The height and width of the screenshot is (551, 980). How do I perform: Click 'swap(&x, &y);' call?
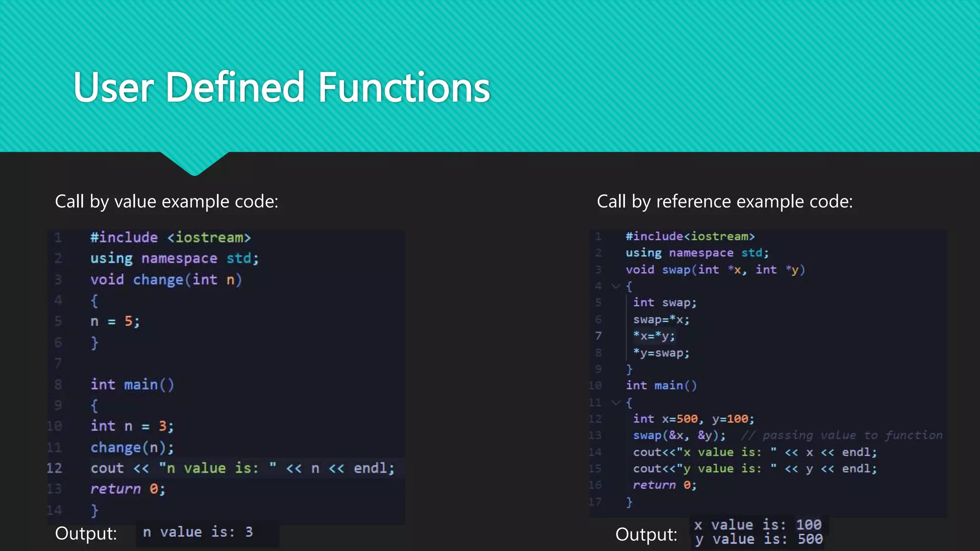pos(679,435)
